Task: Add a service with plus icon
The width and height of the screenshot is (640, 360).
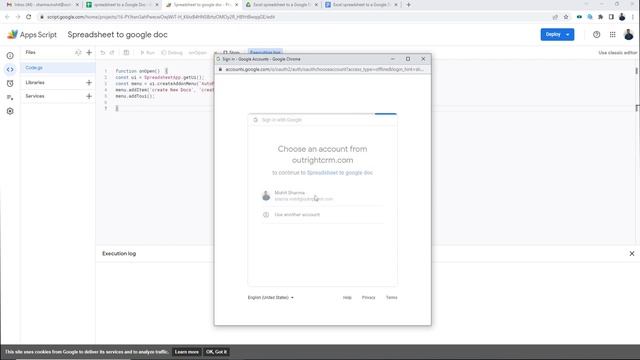Action: [89, 96]
